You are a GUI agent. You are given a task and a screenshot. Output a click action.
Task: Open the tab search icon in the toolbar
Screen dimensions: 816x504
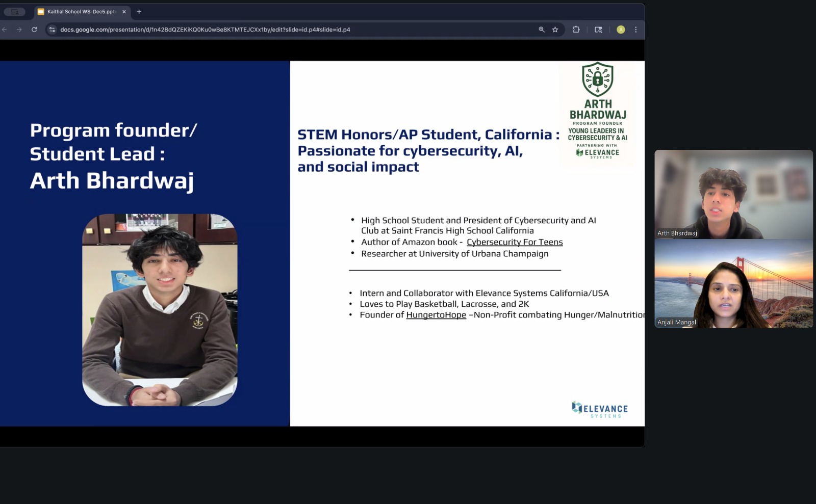[x=599, y=30]
